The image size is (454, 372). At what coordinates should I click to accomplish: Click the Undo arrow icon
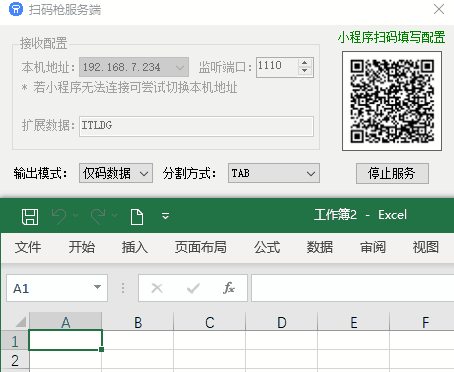[x=59, y=216]
